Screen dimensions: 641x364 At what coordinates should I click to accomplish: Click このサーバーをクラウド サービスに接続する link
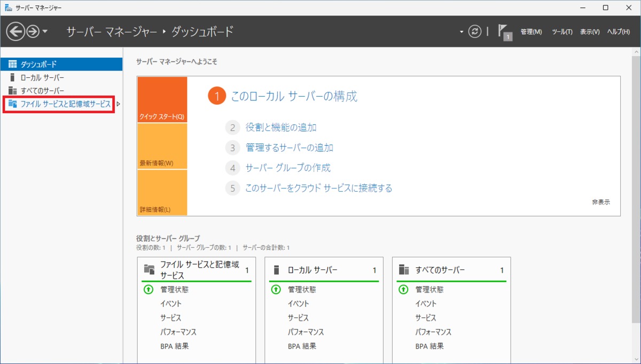(318, 188)
